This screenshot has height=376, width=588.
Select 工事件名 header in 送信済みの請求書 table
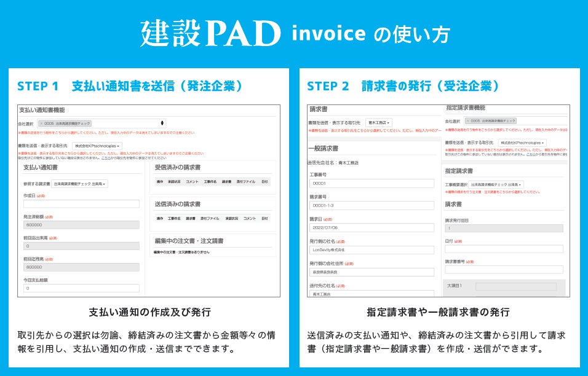pos(174,218)
